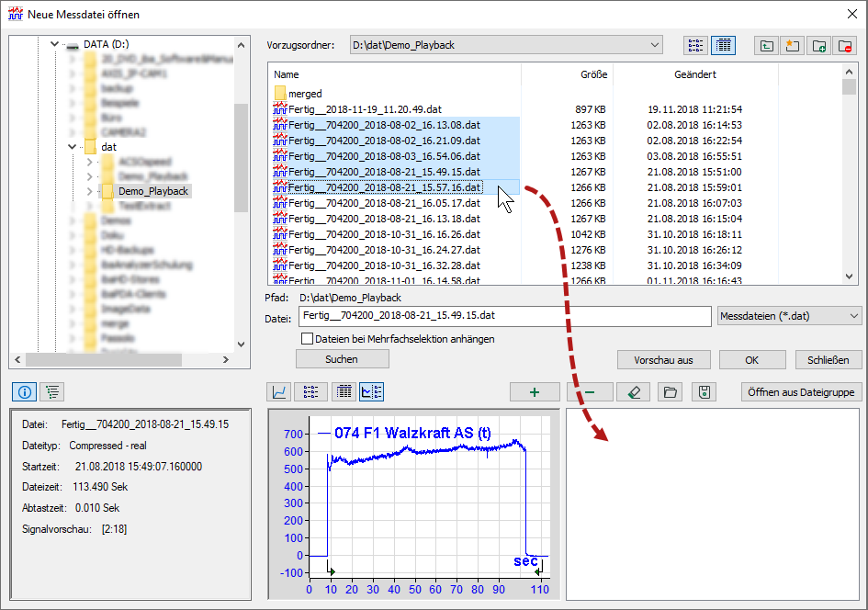Click the Schließen button

(829, 360)
